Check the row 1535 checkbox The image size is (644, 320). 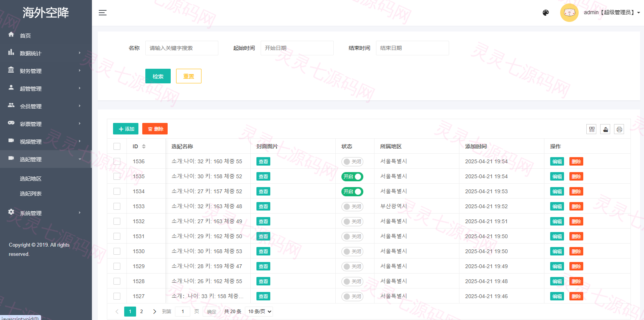pos(117,176)
